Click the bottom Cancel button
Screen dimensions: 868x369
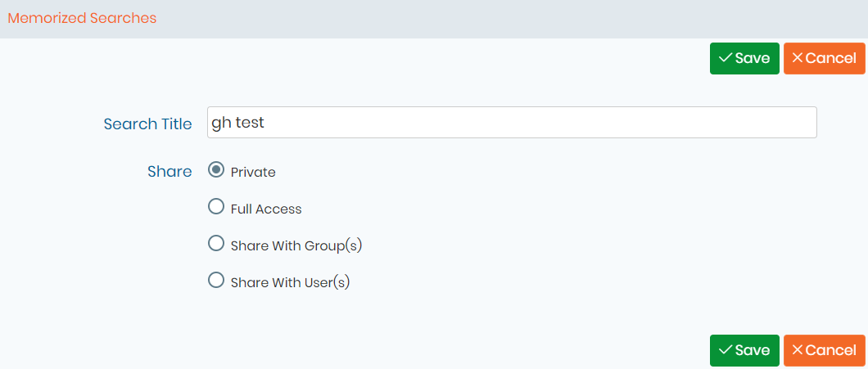click(x=825, y=350)
